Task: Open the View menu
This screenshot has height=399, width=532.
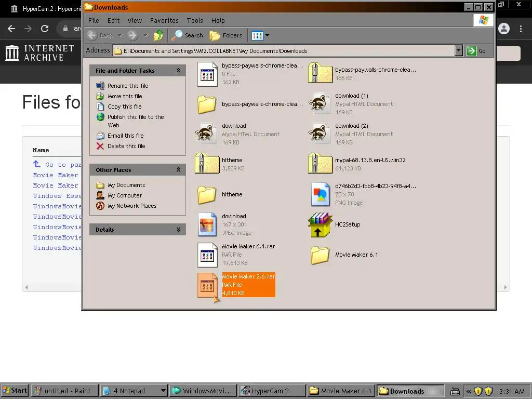Action: point(135,20)
